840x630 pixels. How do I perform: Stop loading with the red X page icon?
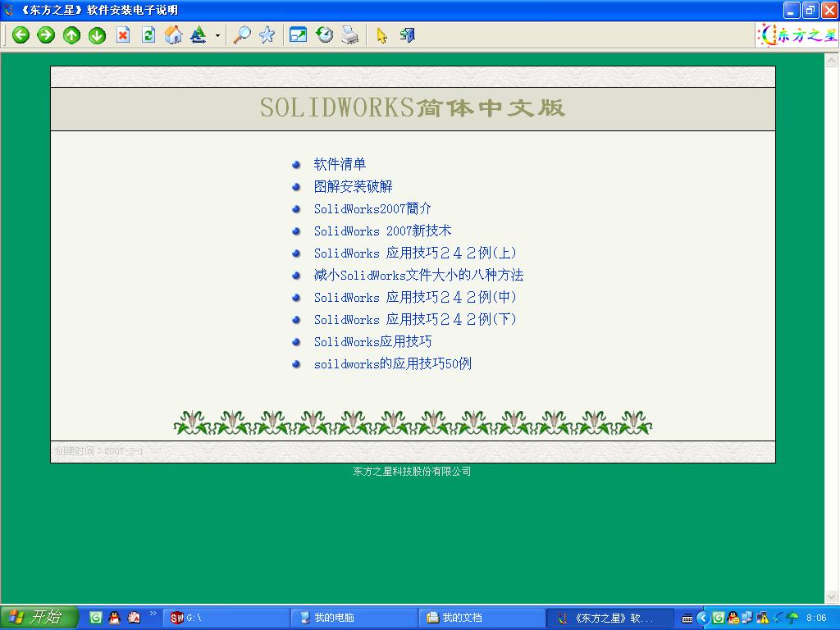tap(123, 35)
